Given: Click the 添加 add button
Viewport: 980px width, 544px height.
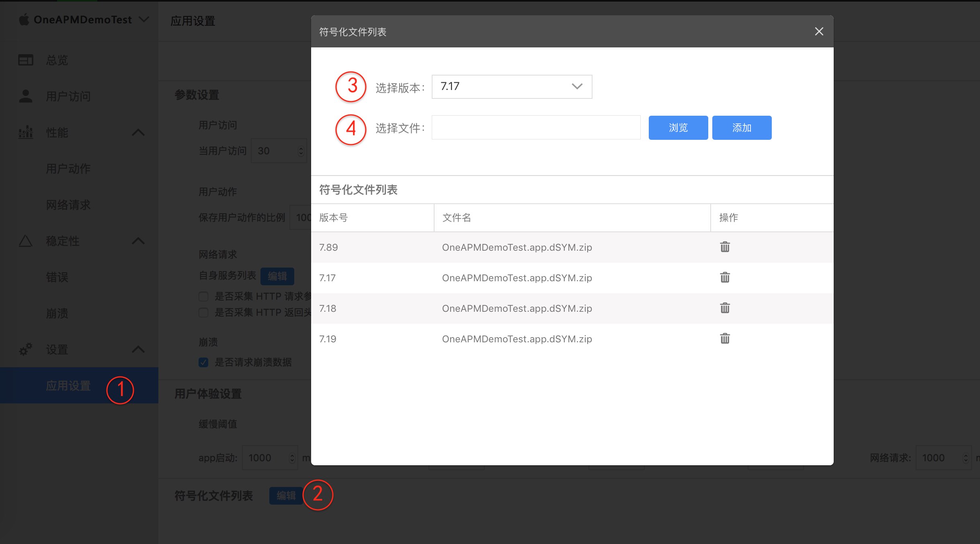Looking at the screenshot, I should click(742, 128).
